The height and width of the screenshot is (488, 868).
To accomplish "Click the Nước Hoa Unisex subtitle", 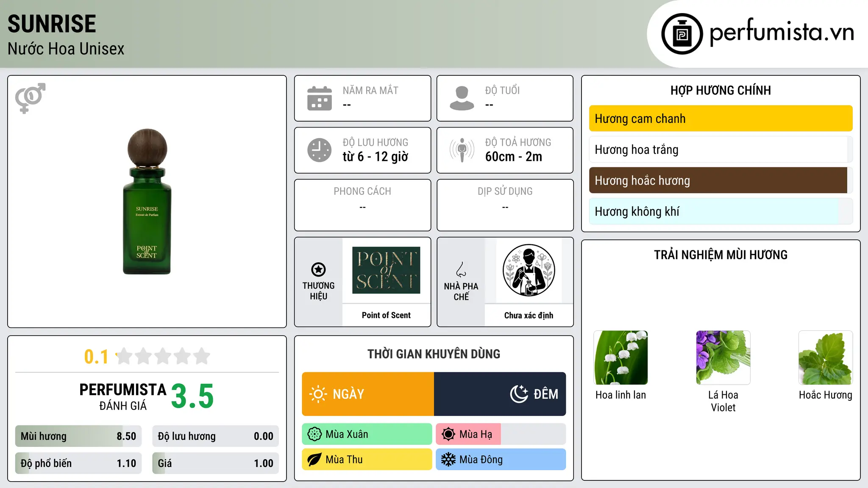I will 66,49.
